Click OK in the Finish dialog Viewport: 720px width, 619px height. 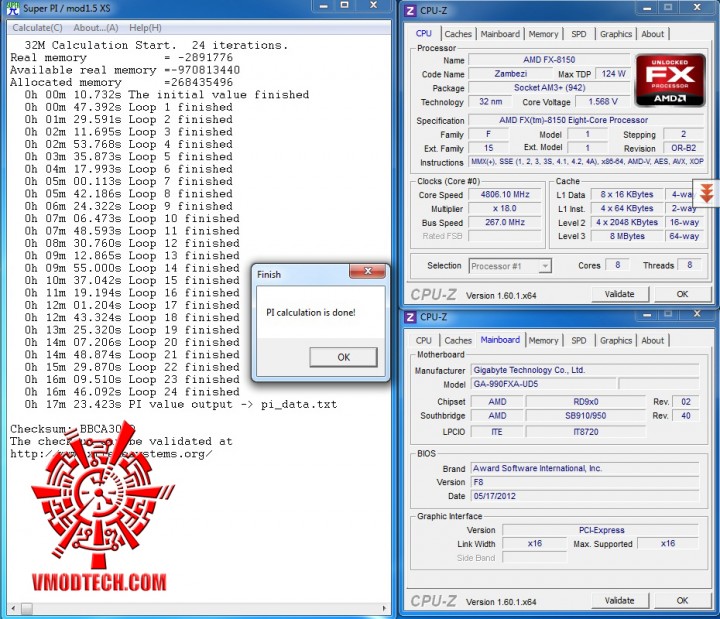pos(343,357)
